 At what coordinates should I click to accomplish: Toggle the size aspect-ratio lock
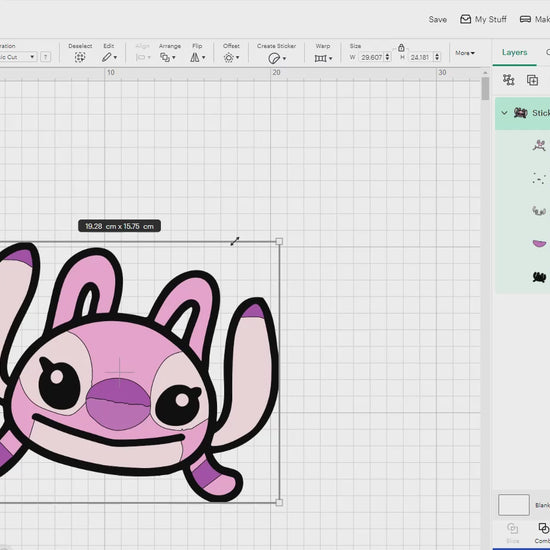[401, 47]
